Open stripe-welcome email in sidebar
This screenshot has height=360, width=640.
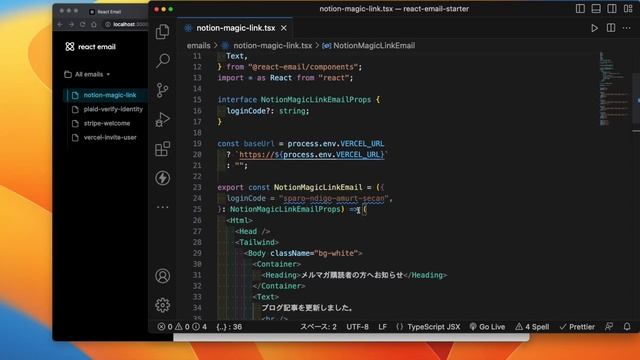coord(106,123)
